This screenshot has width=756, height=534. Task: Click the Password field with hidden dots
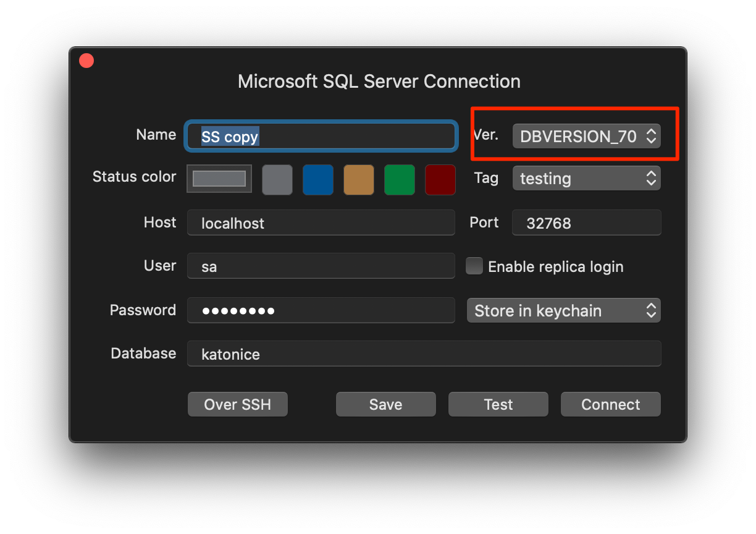click(x=321, y=310)
